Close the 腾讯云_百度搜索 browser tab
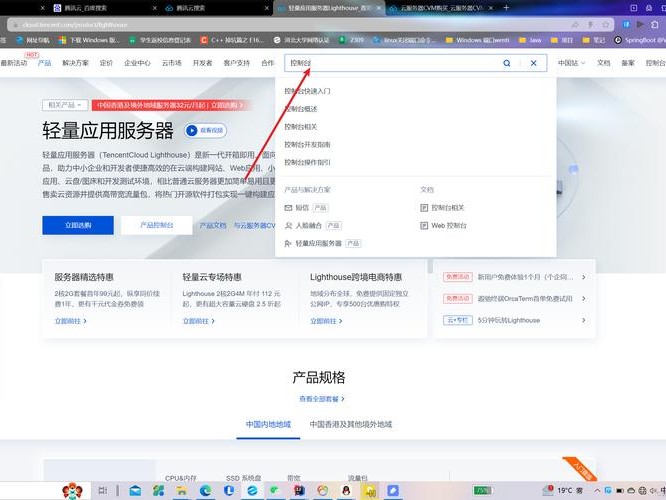 click(x=155, y=8)
